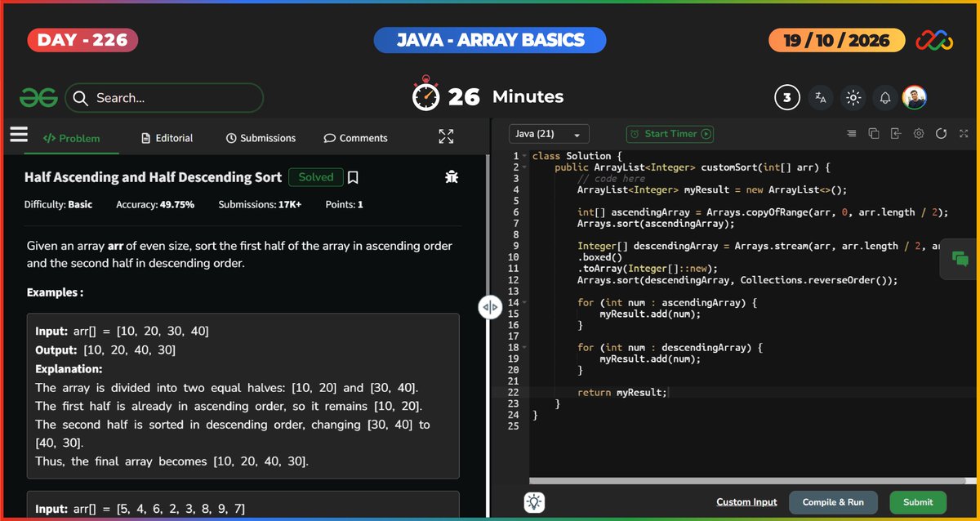Report a bug via the bug icon

click(452, 176)
